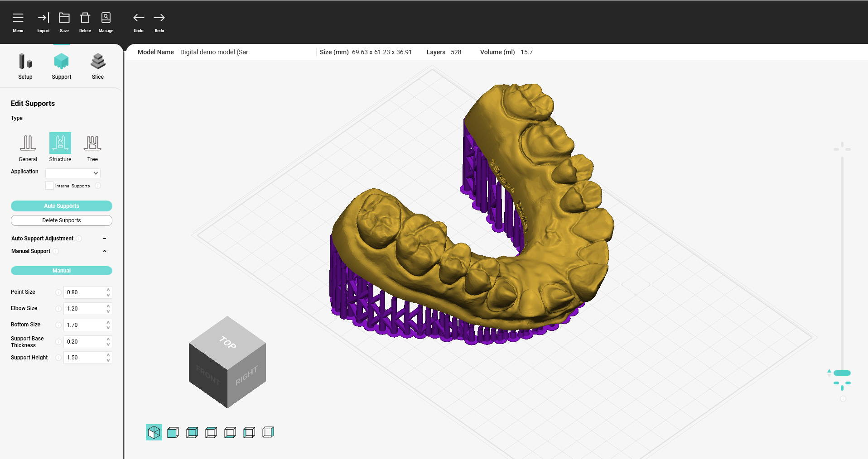Click info icon below layer slider
The width and height of the screenshot is (868, 459).
click(x=843, y=399)
